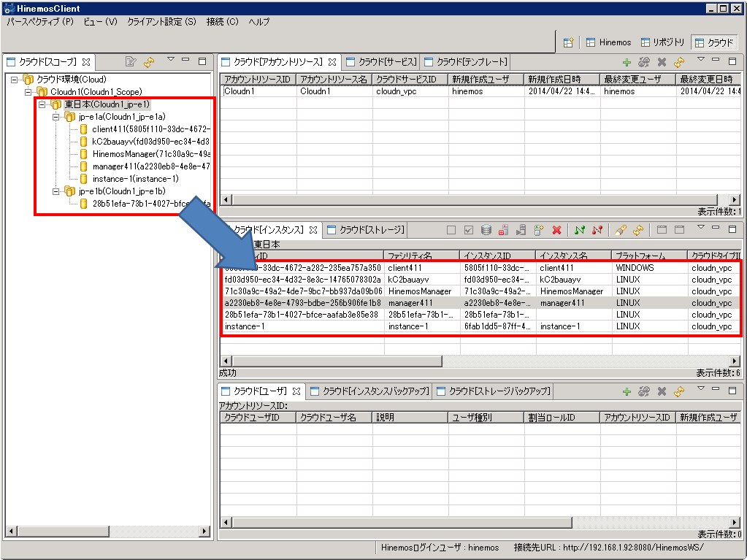The width and height of the screenshot is (747, 560).
Task: Click the gray server-arrow icon in the Instance toolbar
Action: pyautogui.click(x=521, y=230)
